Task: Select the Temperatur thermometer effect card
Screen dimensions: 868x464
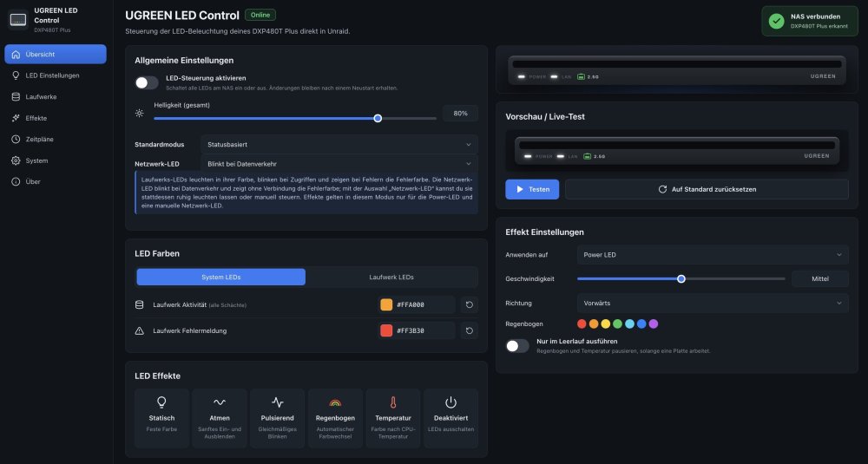Action: 393,418
